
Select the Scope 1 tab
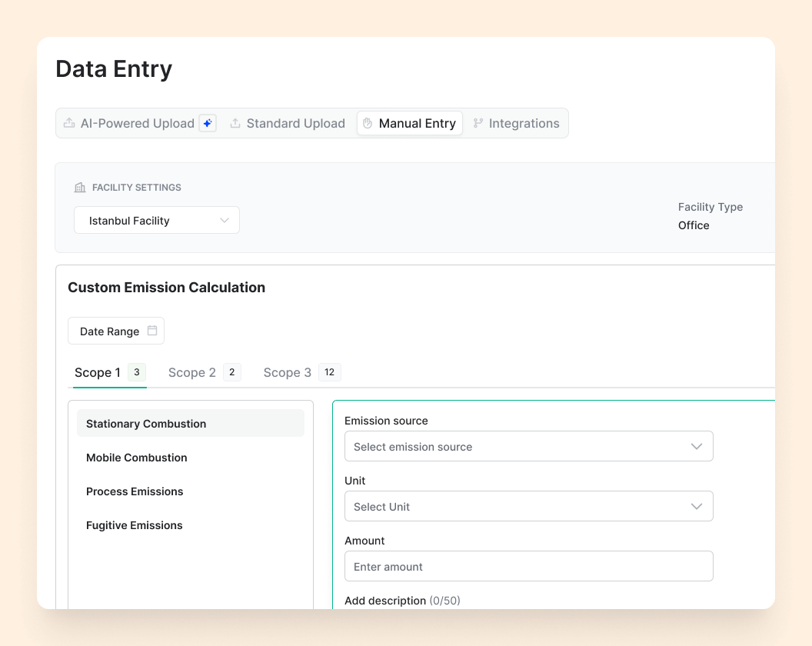(98, 373)
